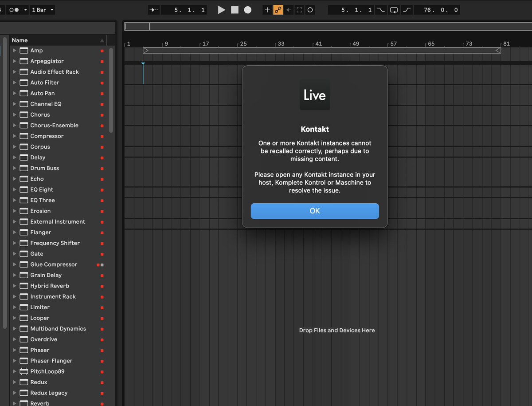
Task: Click the red color tag beside Amp
Action: [x=102, y=51]
